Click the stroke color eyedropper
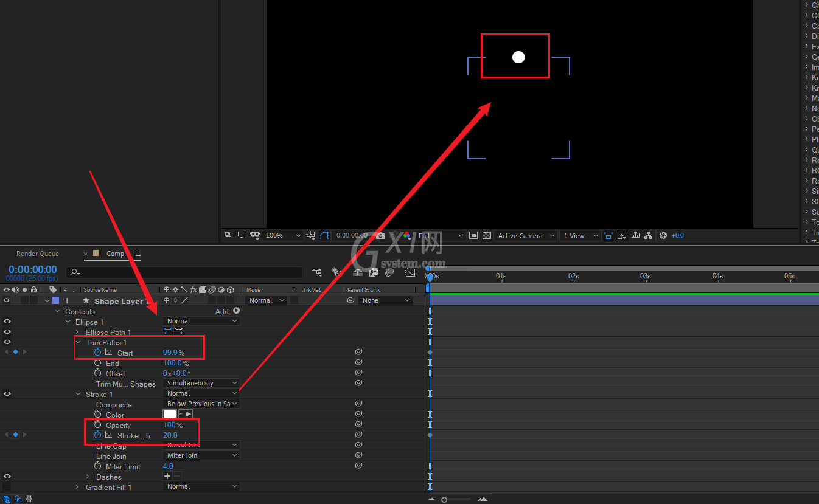 tap(186, 414)
